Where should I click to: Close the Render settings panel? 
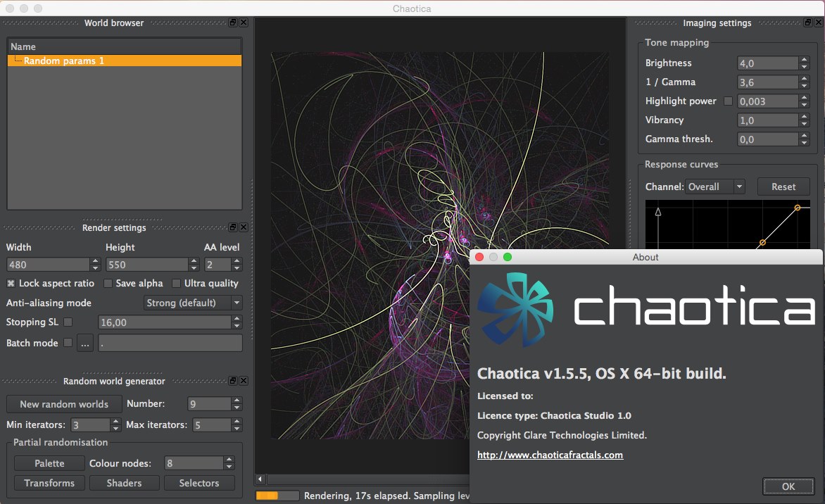point(244,227)
